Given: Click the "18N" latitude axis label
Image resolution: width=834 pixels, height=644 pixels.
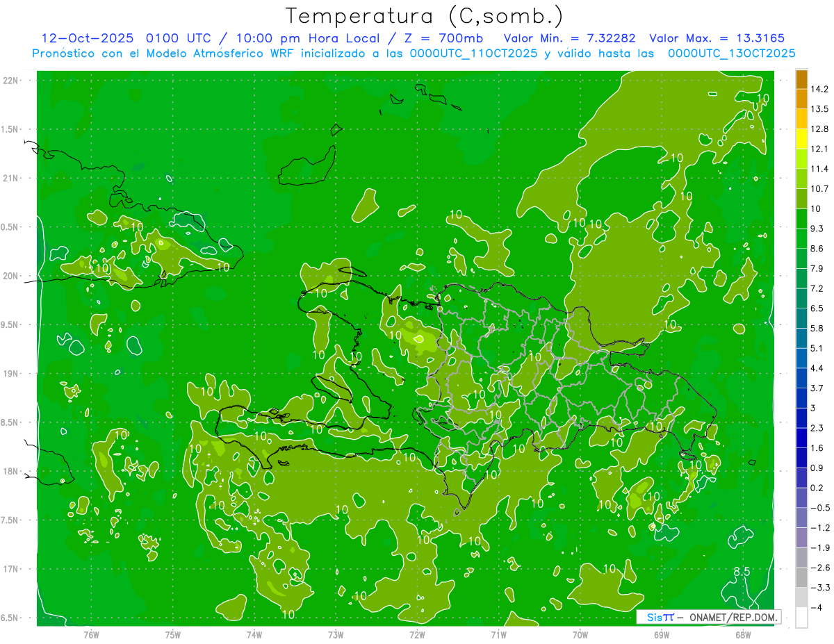Looking at the screenshot, I should click(x=10, y=471).
